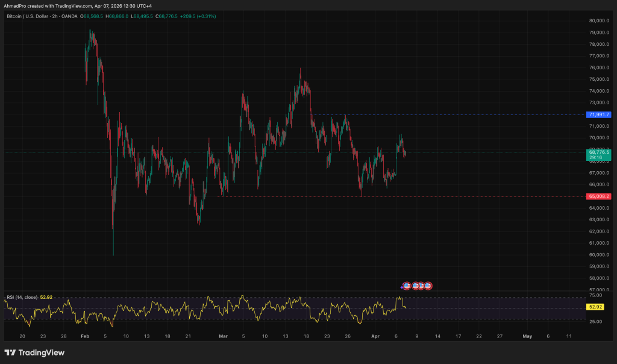The image size is (617, 364).
Task: Select the blue 71,991.7 price label
Action: (x=599, y=115)
